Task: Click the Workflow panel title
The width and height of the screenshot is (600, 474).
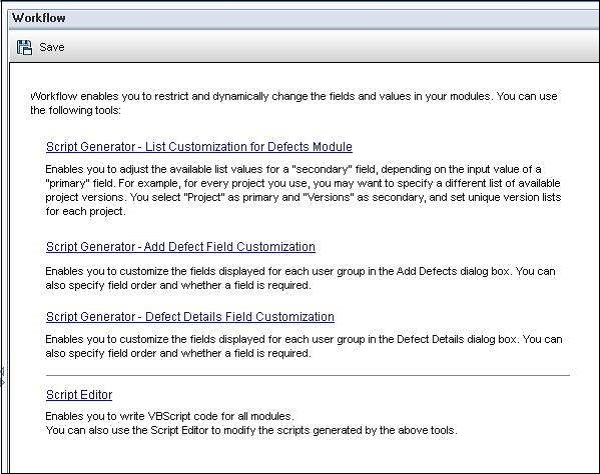Action: click(39, 18)
